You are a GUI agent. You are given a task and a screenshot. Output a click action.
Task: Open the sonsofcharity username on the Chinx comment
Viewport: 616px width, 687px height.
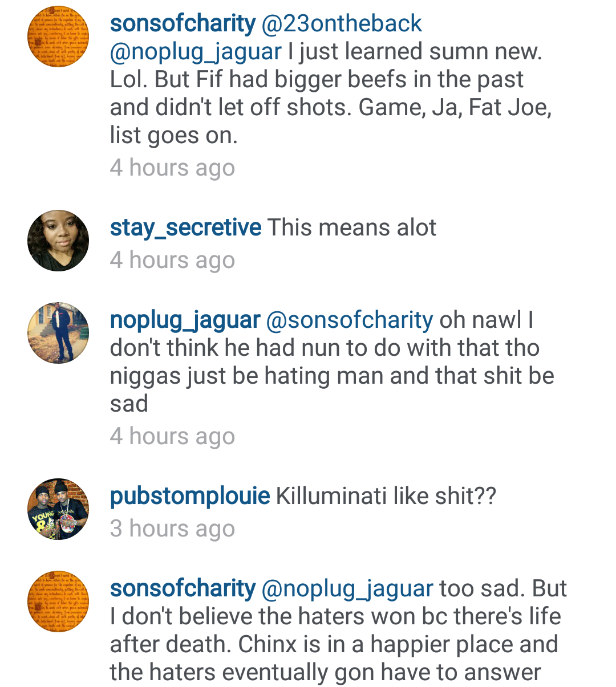point(183,588)
